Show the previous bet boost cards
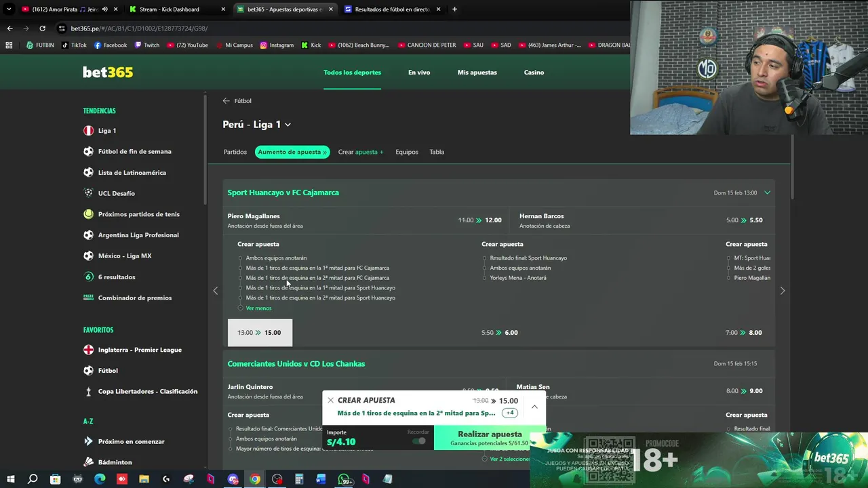The image size is (868, 488). click(x=216, y=291)
